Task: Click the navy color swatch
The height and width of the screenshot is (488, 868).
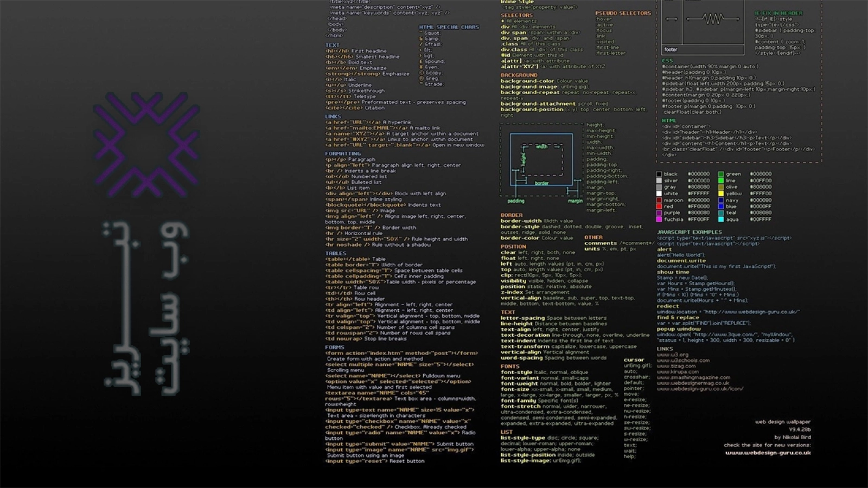Action: point(721,200)
